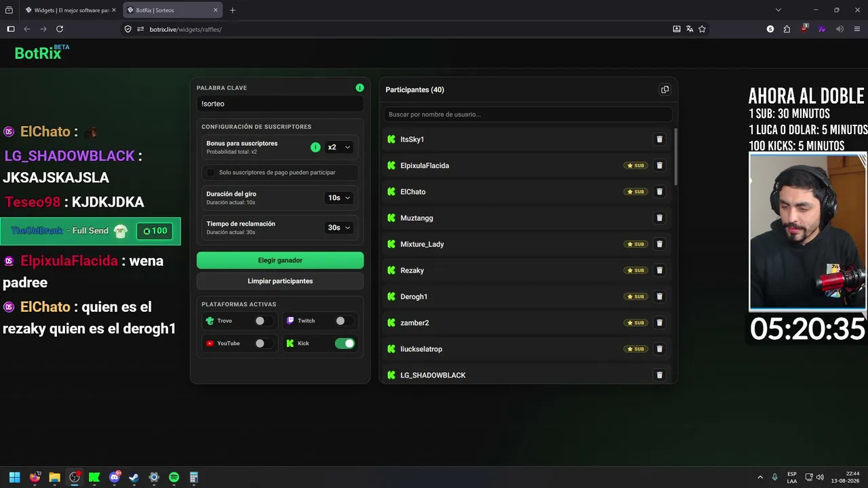Click the SUB badge on the Rezaky row
The width and height of the screenshot is (868, 488).
(635, 270)
